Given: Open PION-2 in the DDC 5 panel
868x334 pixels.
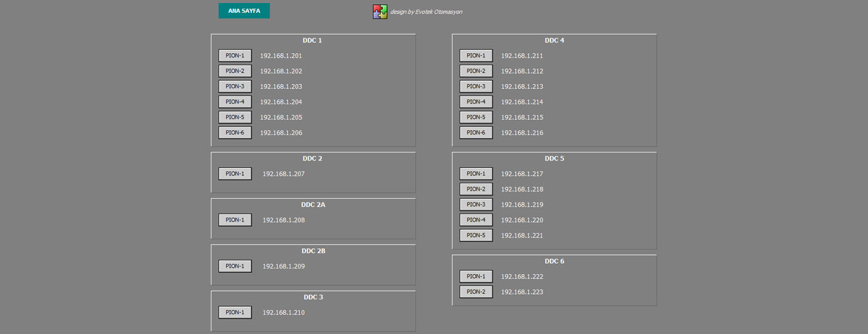Looking at the screenshot, I should point(476,189).
